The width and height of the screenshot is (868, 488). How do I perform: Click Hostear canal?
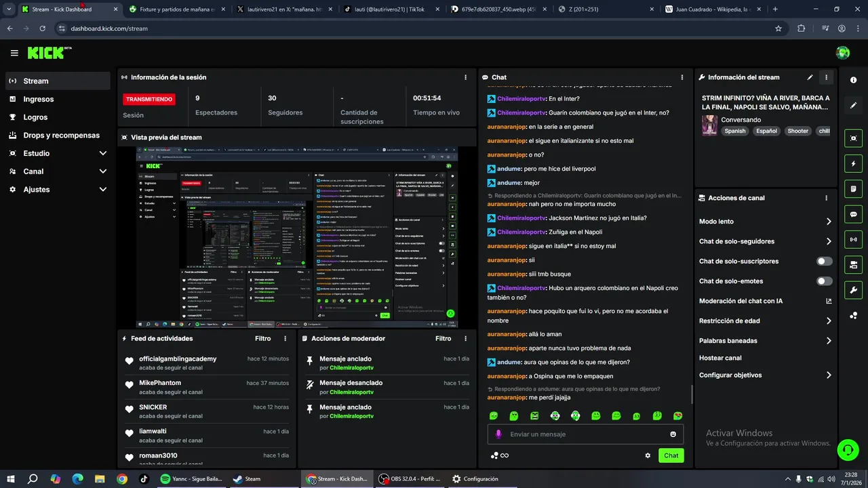click(720, 358)
